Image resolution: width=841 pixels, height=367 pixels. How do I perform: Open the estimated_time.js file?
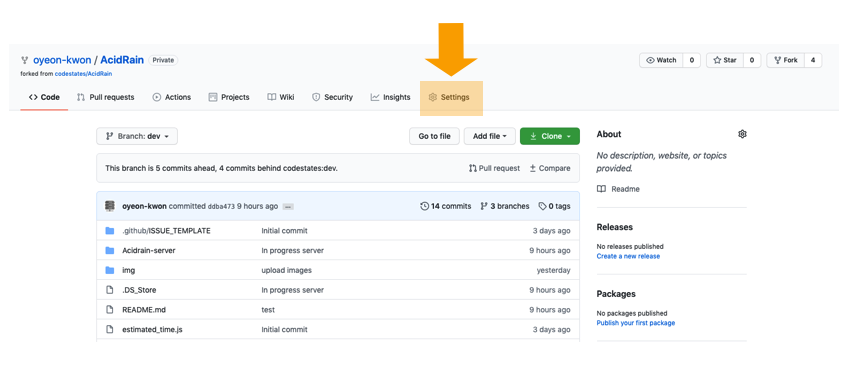coord(152,329)
